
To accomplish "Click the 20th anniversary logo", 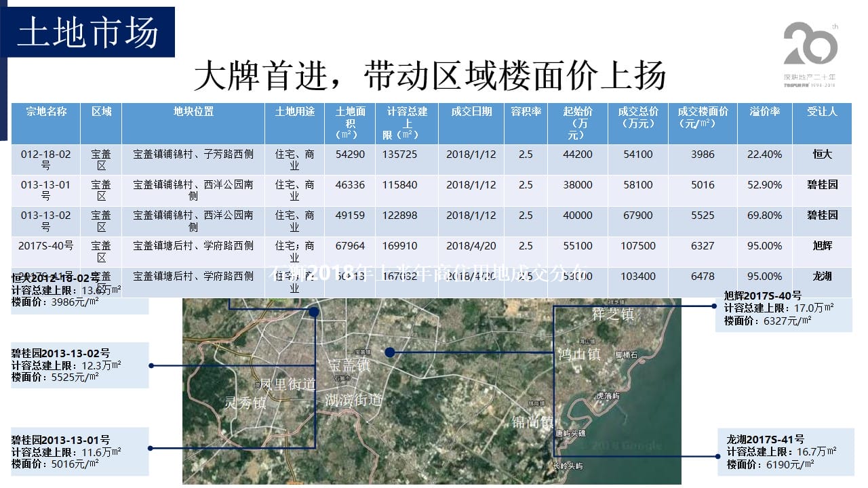I will point(810,55).
